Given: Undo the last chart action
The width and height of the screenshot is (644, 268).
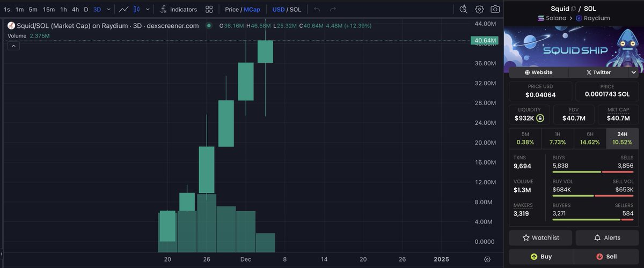Looking at the screenshot, I should tap(317, 9).
